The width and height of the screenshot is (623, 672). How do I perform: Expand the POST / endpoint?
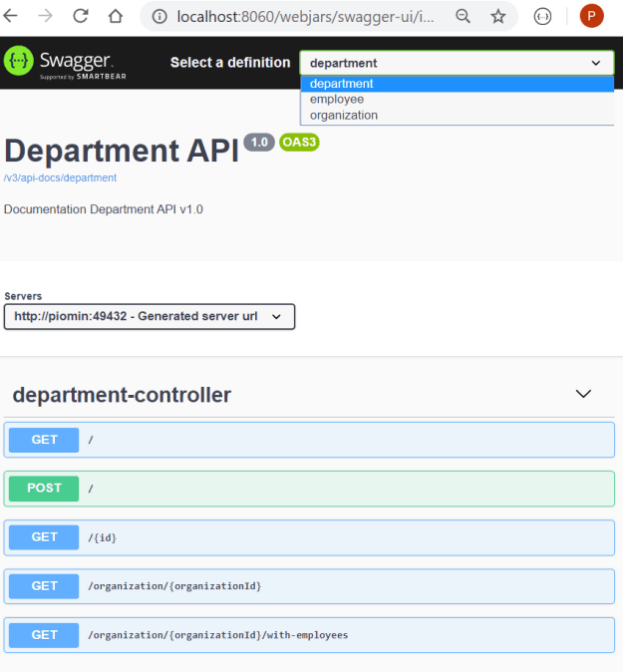click(x=309, y=489)
